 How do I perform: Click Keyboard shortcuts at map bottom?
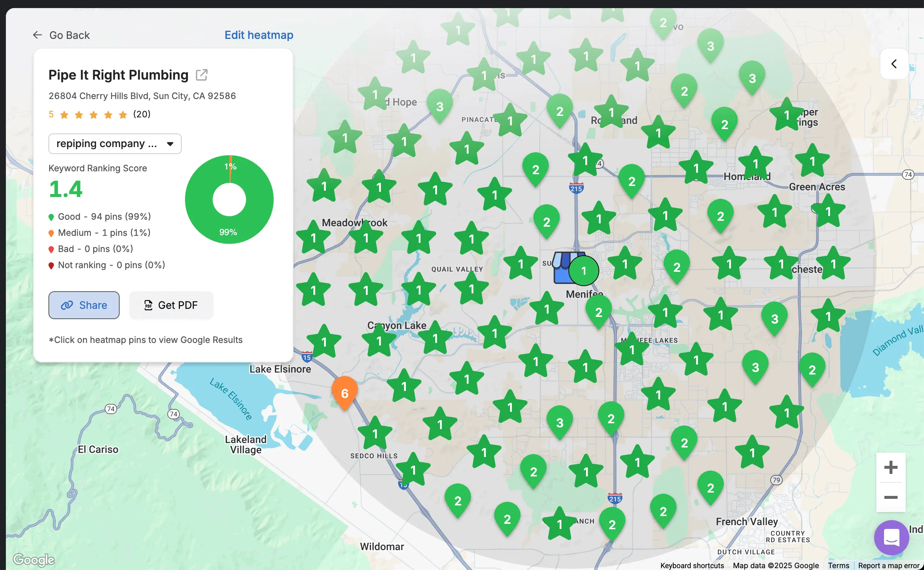coord(692,565)
